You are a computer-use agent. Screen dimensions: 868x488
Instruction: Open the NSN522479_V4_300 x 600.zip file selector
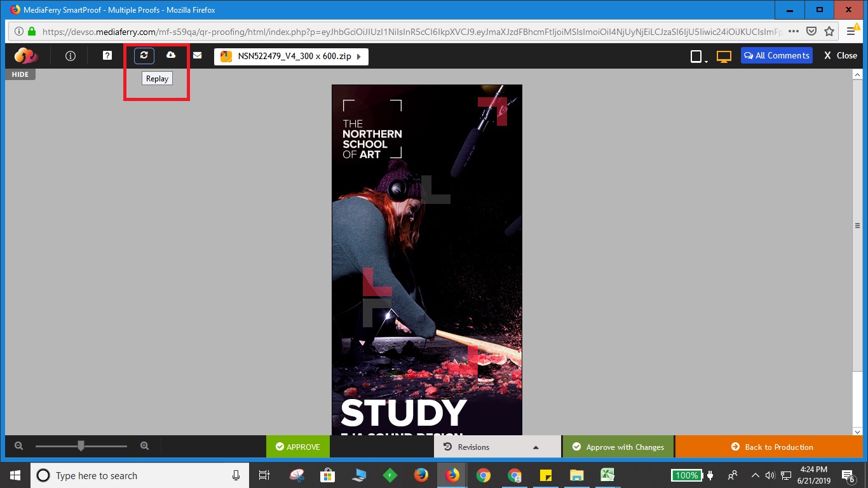pos(291,57)
